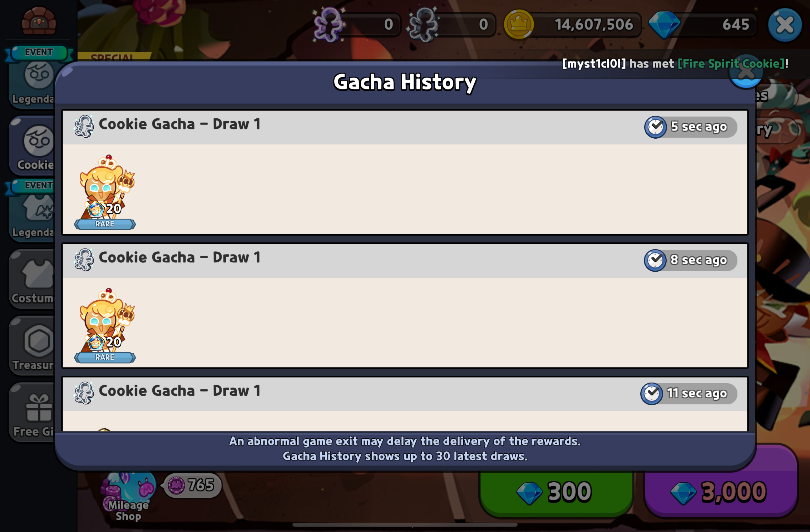
Task: Tap the 765 mileage points counter
Action: coord(193,485)
